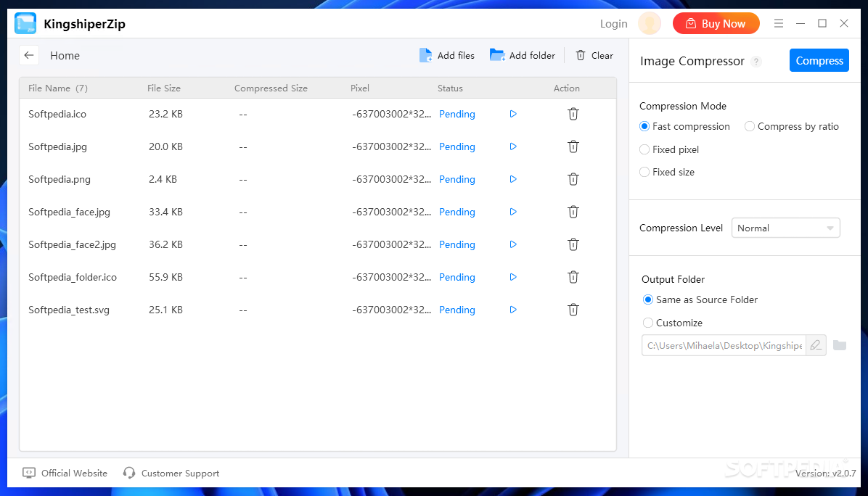Delete Softpedia_folder.ico with its trash icon
The image size is (868, 496).
tap(573, 277)
